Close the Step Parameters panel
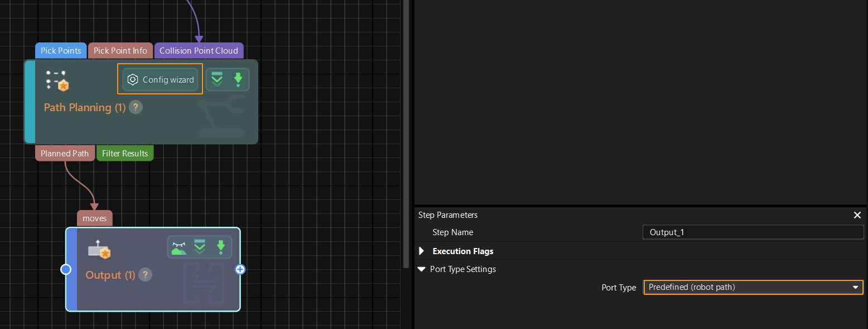Screen dimensions: 868x329 pos(857,215)
